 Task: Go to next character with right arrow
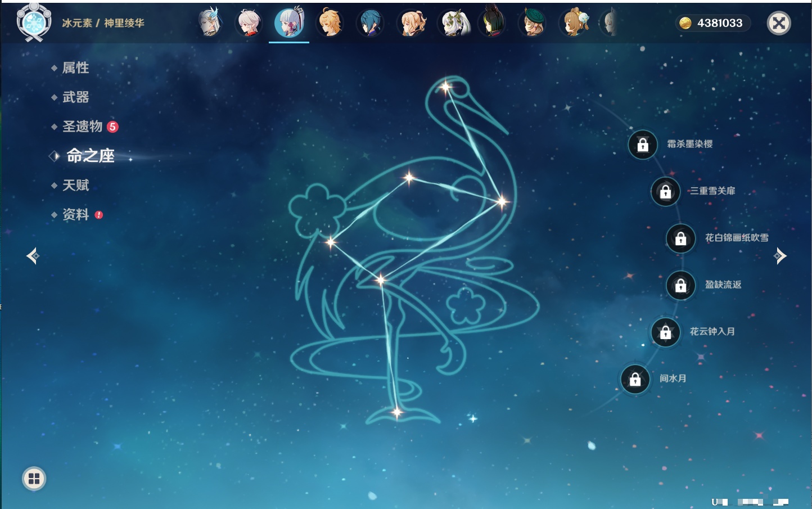(x=780, y=256)
